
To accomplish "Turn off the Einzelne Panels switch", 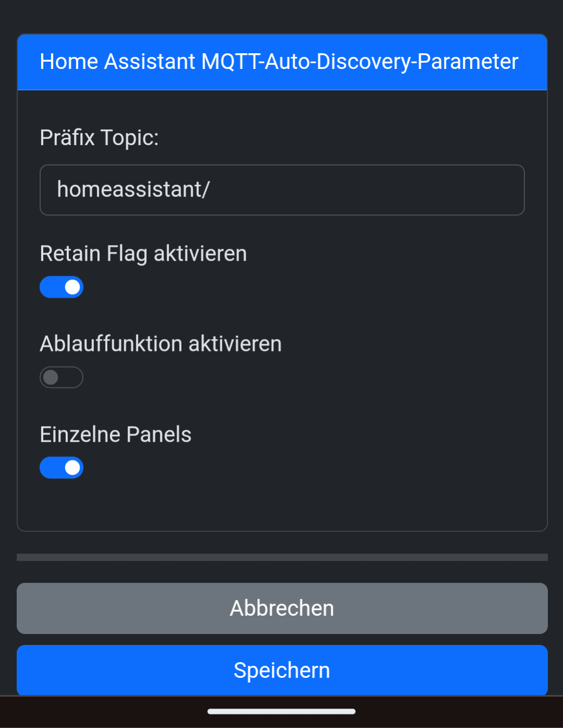I will 62,468.
